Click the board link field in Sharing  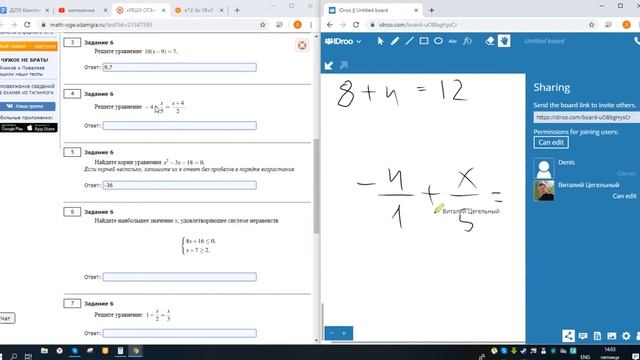[587, 118]
